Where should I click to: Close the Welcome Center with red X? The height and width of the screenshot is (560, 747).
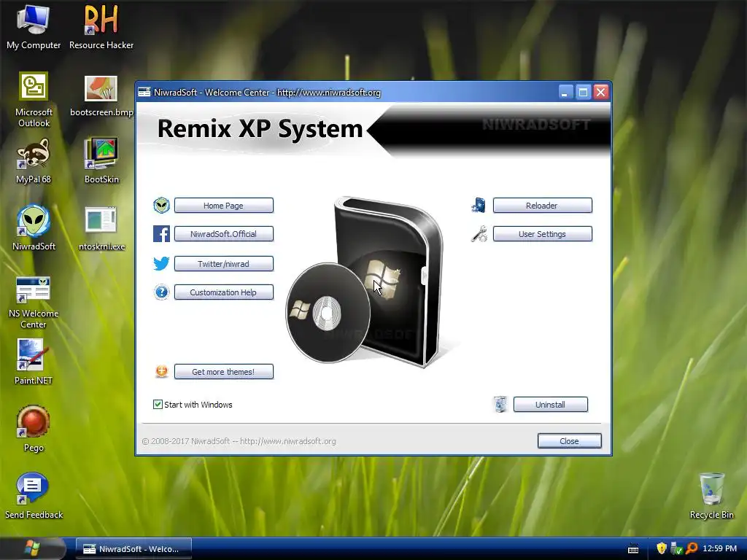coord(601,92)
